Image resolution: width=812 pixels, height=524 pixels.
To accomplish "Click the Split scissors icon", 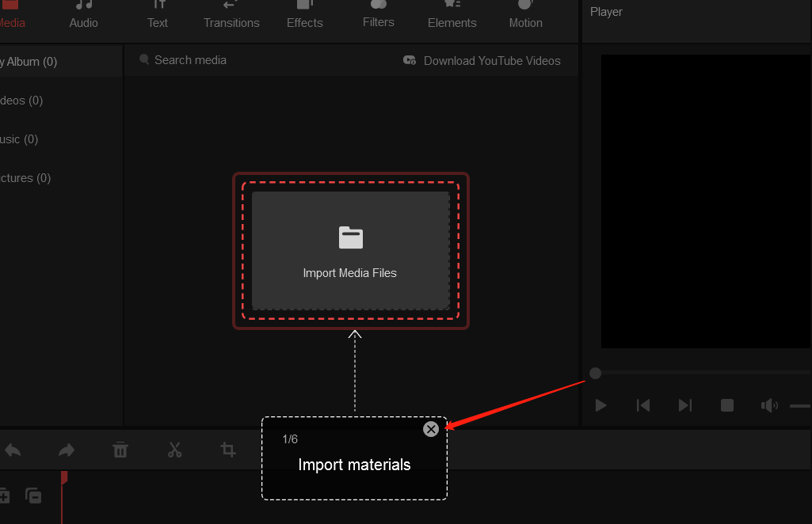I will (174, 450).
